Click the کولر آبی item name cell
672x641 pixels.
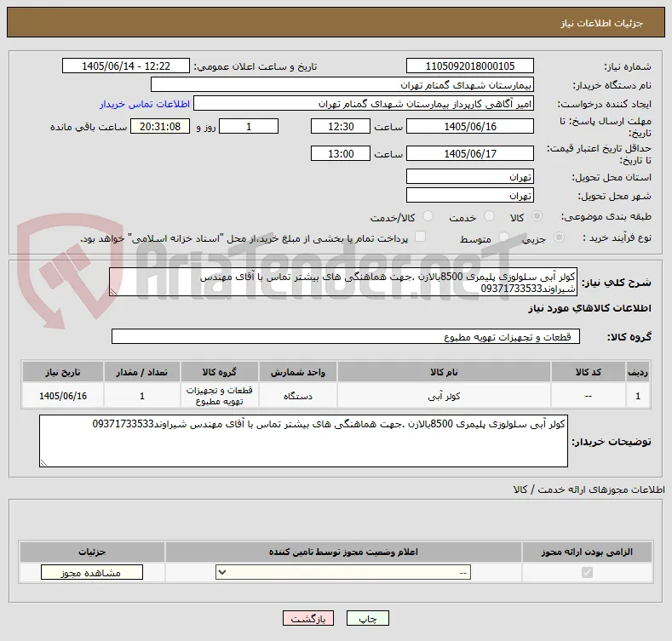click(444, 396)
